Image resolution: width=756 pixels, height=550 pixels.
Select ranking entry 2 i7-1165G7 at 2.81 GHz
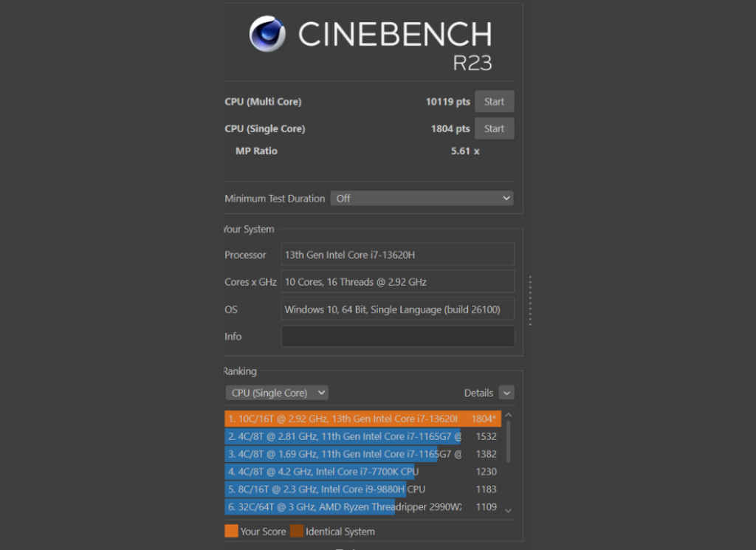(x=362, y=436)
